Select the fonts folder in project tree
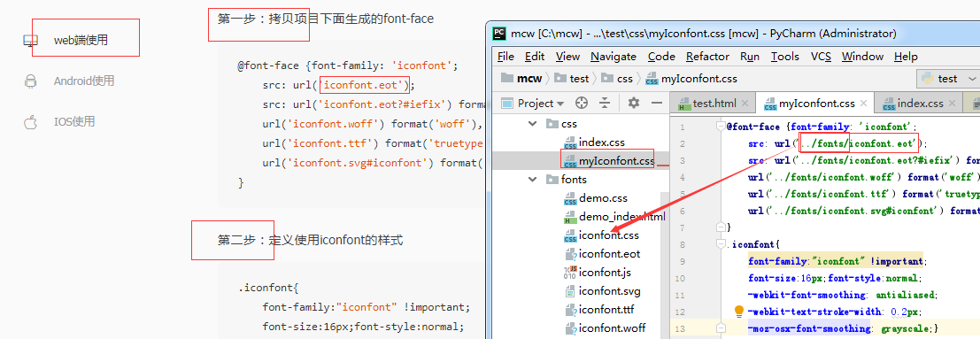The height and width of the screenshot is (339, 980). (x=567, y=180)
